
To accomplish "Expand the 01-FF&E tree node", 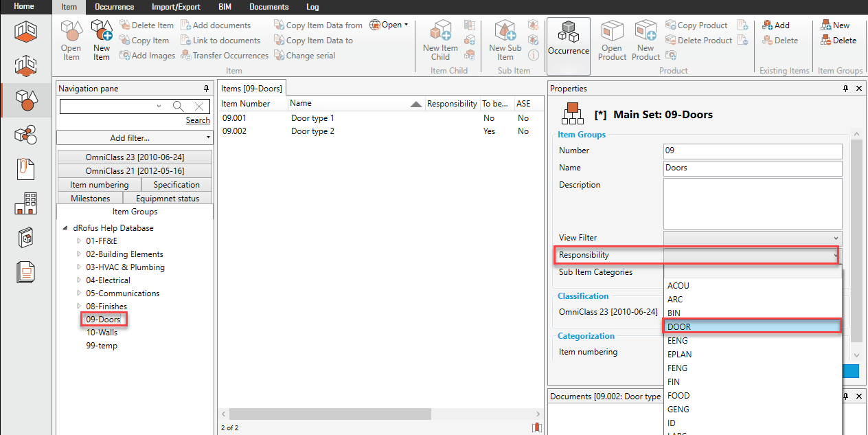I will point(79,241).
